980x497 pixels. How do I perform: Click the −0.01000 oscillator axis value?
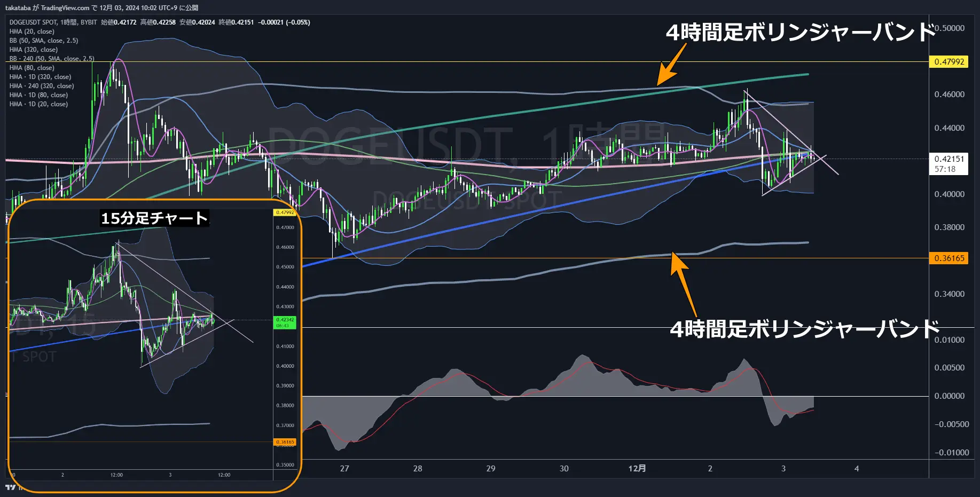click(952, 453)
